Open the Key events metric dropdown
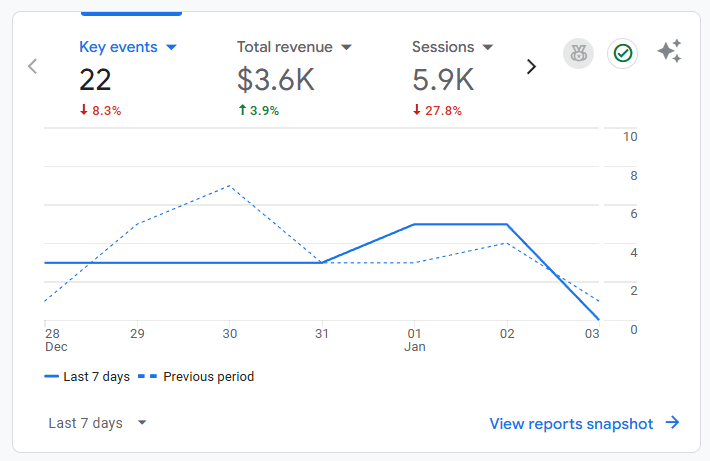710x461 pixels. pos(171,47)
